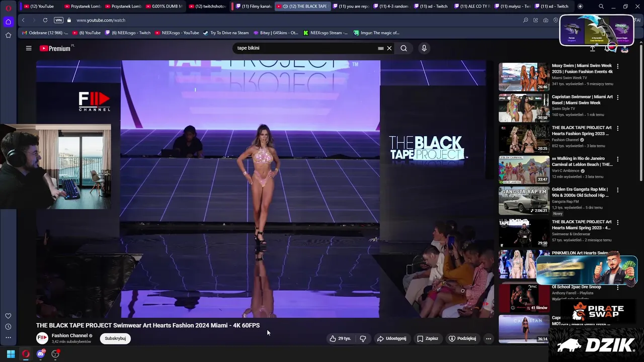Switch to the '(11) Filmy kanał' tab
The height and width of the screenshot is (362, 644).
[x=254, y=7]
